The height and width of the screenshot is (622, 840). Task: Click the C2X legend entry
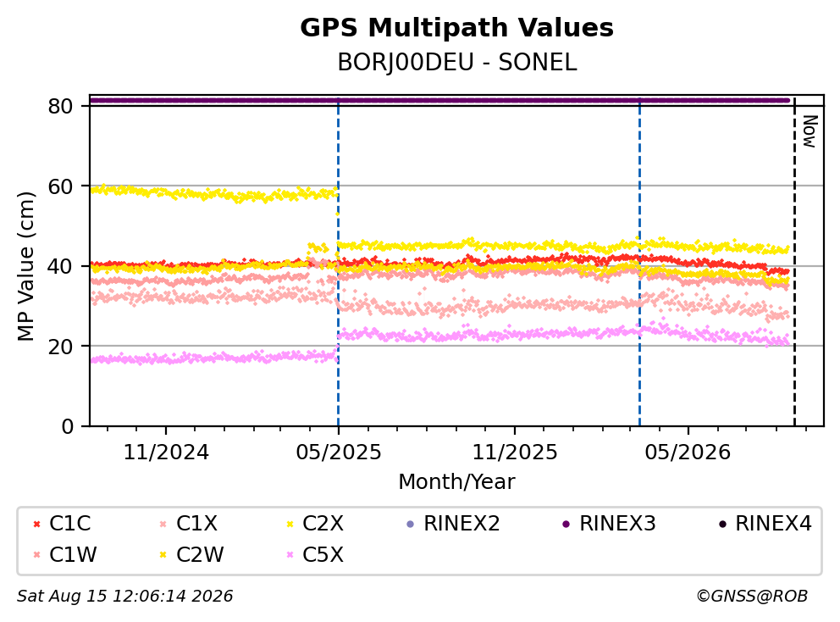click(315, 524)
